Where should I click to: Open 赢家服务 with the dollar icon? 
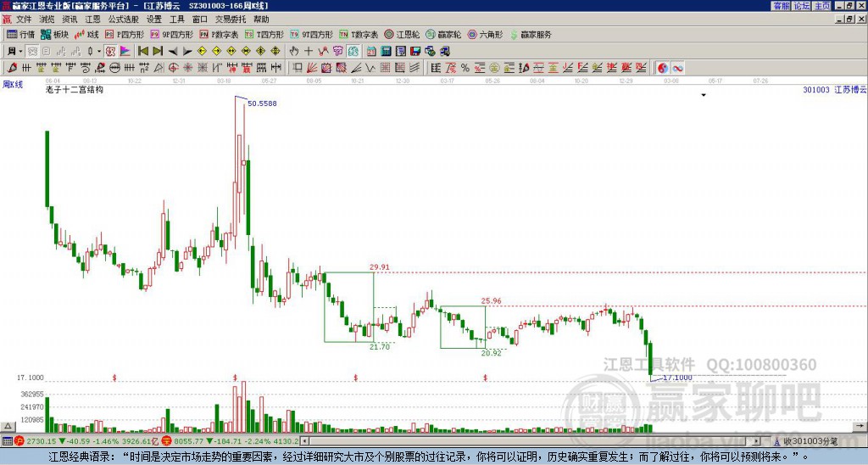point(531,34)
